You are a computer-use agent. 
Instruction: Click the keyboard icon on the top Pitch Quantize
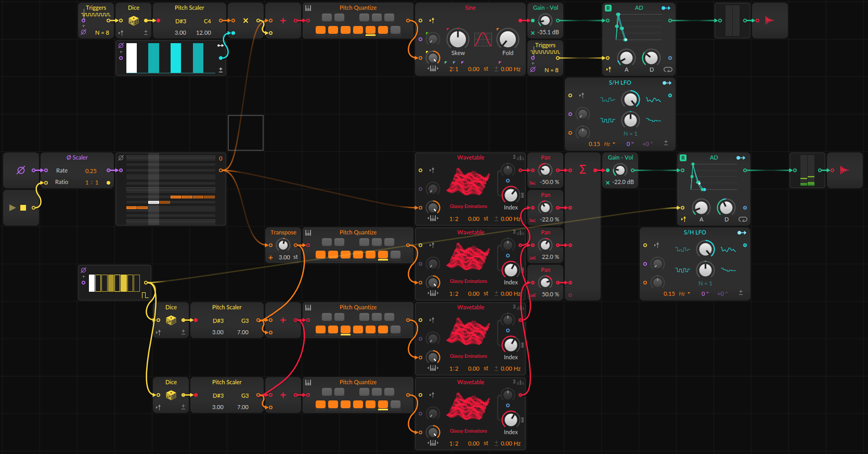(x=308, y=8)
